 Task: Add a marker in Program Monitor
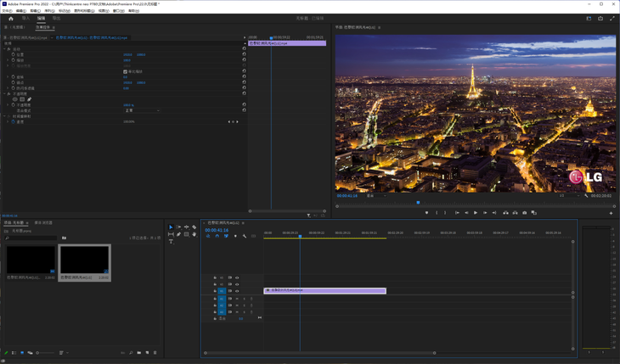[x=426, y=213]
